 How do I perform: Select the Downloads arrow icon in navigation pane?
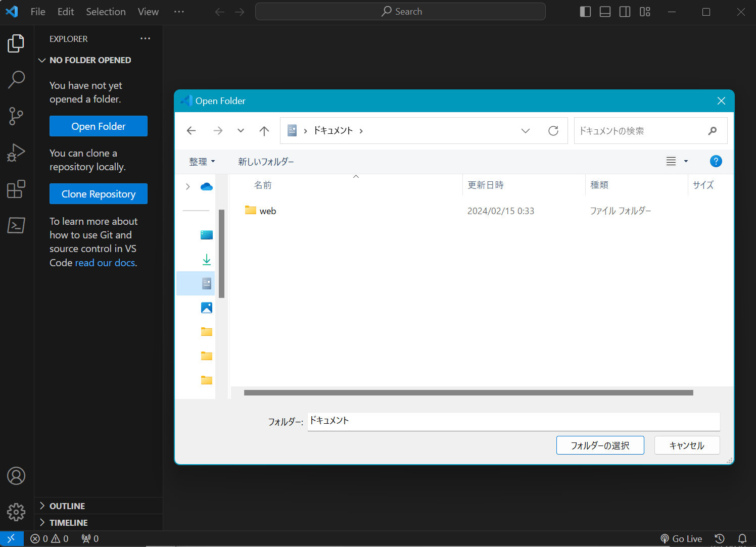point(207,260)
